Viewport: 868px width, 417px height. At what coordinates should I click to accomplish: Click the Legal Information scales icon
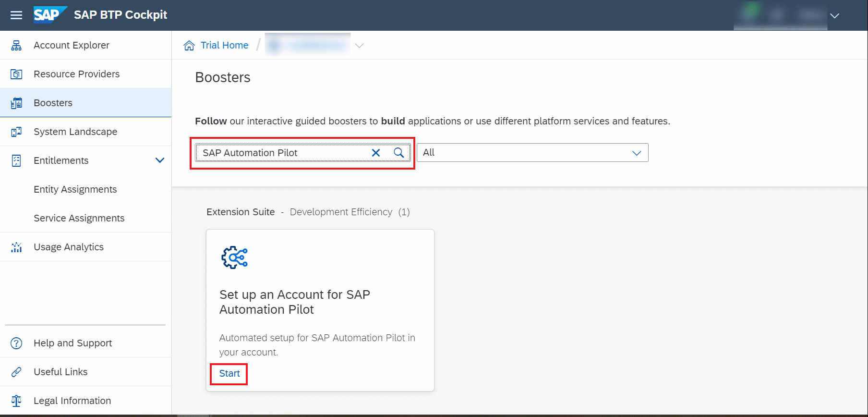(x=16, y=401)
